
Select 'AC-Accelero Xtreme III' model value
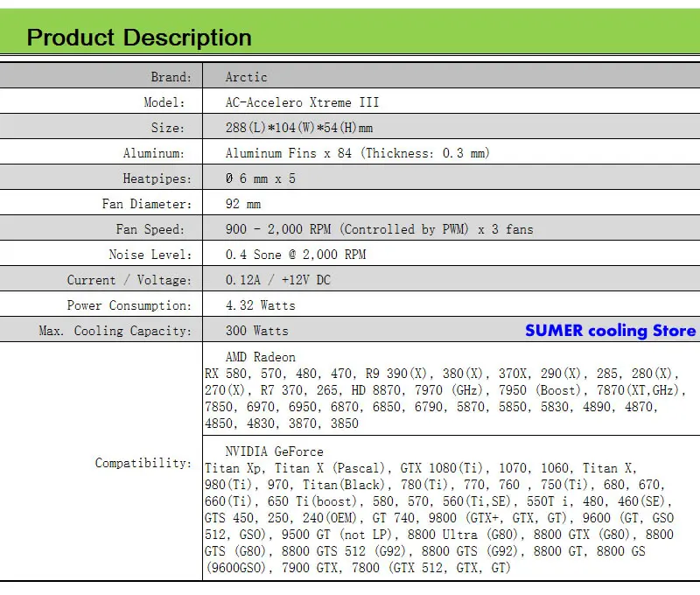pos(302,102)
